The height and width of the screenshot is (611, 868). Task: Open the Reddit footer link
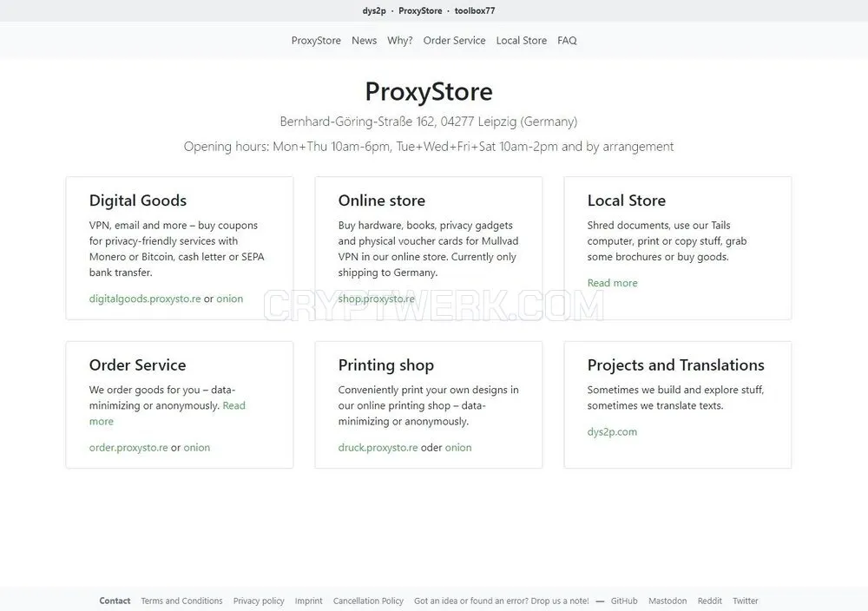click(x=710, y=601)
